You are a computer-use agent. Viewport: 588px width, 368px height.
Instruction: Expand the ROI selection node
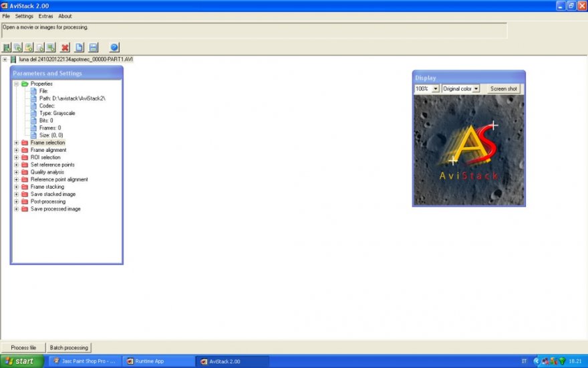[x=17, y=157]
